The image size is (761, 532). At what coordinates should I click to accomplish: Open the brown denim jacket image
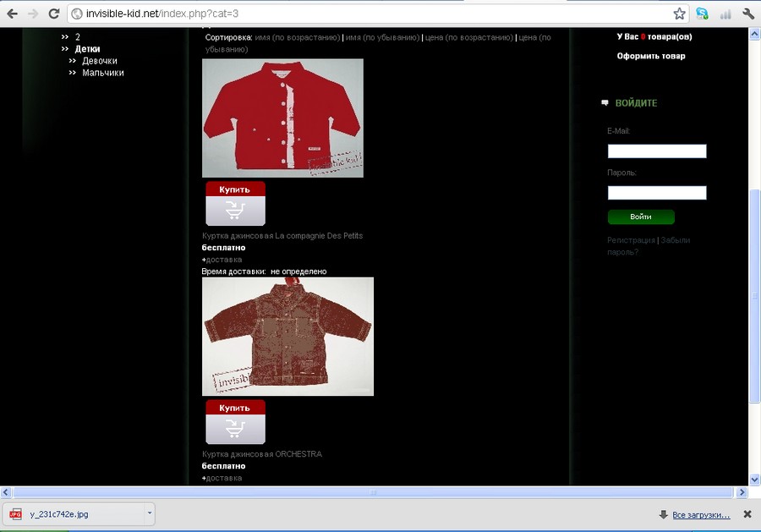pyautogui.click(x=287, y=337)
